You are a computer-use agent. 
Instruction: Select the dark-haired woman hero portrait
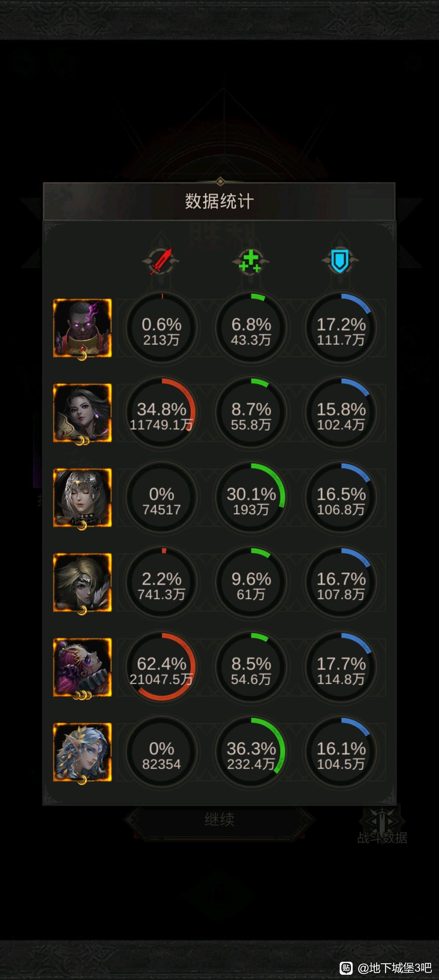point(82,413)
